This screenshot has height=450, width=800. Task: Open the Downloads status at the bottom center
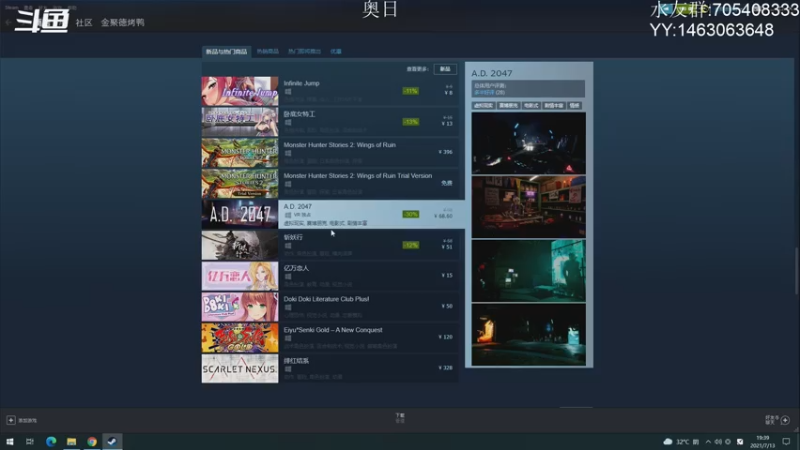point(400,418)
